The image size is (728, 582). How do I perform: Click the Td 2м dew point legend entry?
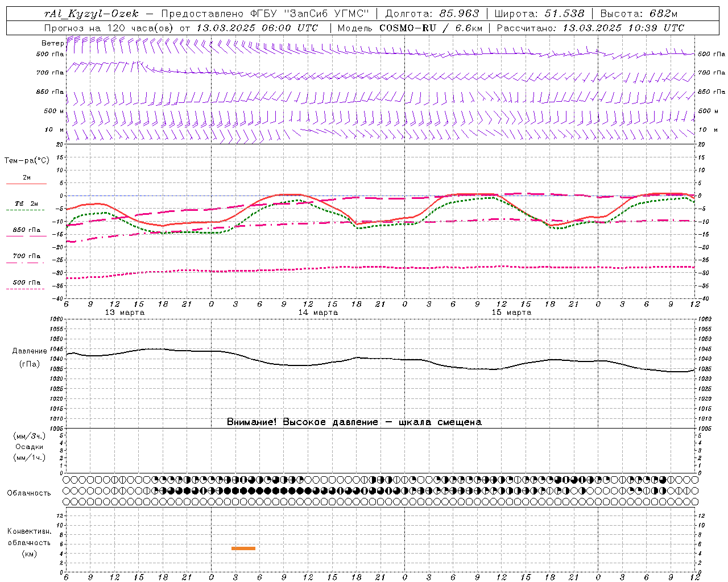(27, 203)
